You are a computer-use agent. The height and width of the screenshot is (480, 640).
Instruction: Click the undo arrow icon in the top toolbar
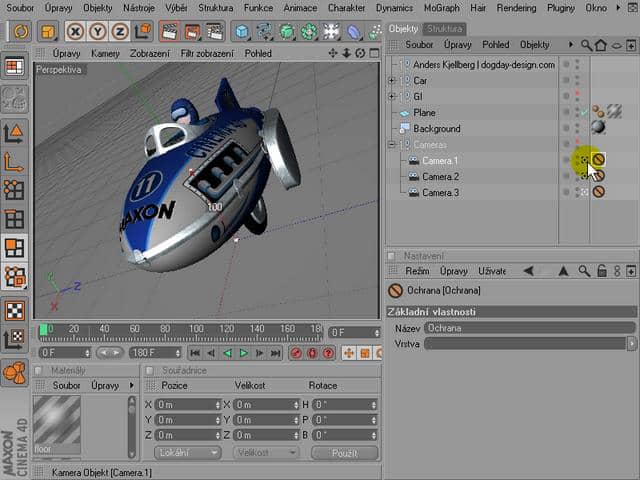tap(21, 31)
